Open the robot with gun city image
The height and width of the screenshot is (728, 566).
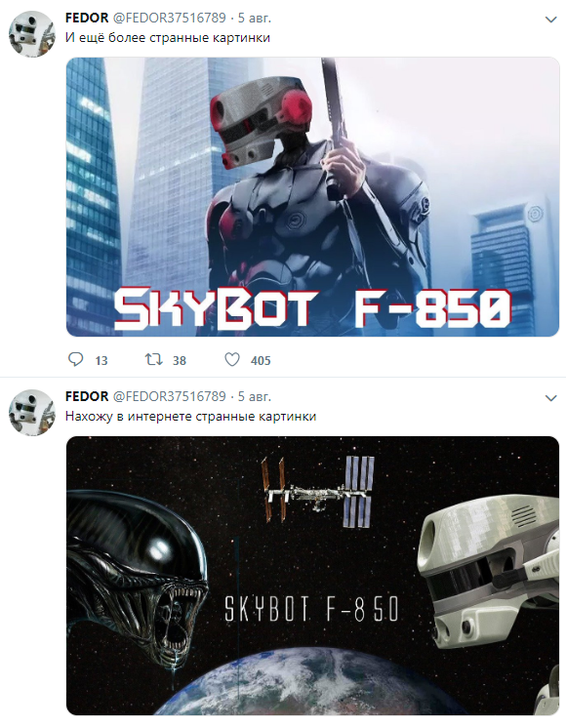(312, 197)
